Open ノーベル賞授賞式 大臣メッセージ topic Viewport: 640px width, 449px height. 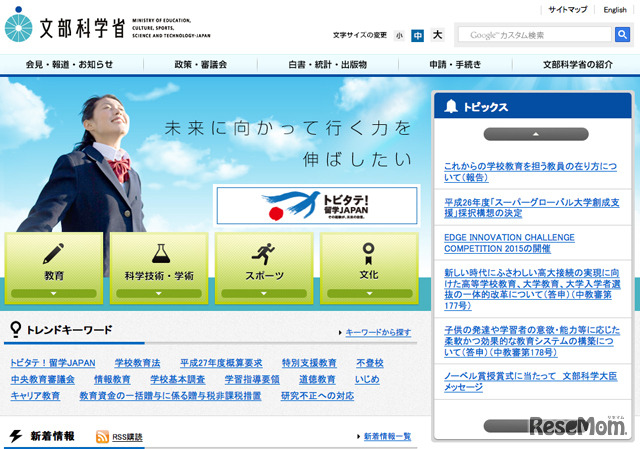tap(531, 381)
